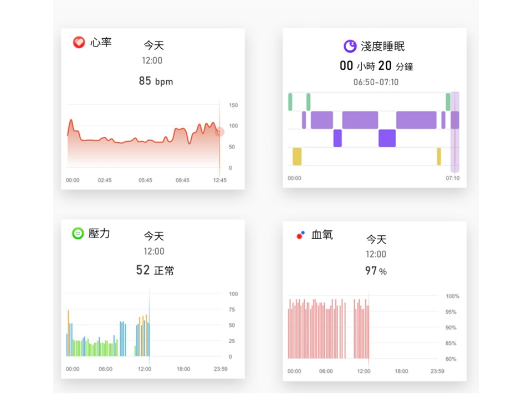The image size is (532, 403).
Task: Click the 85 bpm heart rate reading
Action: click(x=156, y=81)
